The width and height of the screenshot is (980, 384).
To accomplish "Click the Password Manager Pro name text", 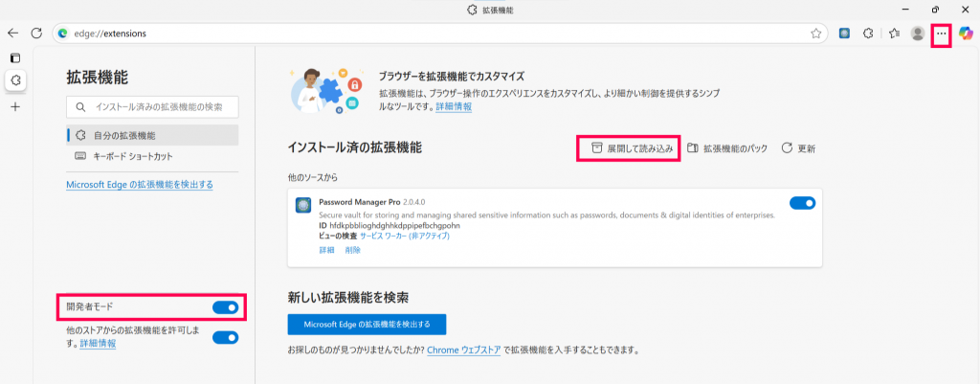I will click(x=360, y=202).
